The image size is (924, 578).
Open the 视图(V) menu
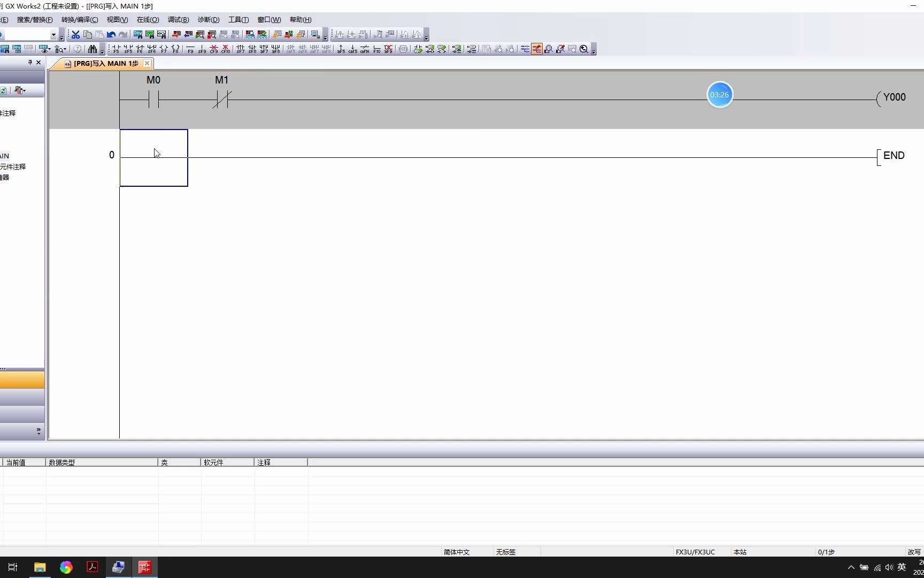117,20
